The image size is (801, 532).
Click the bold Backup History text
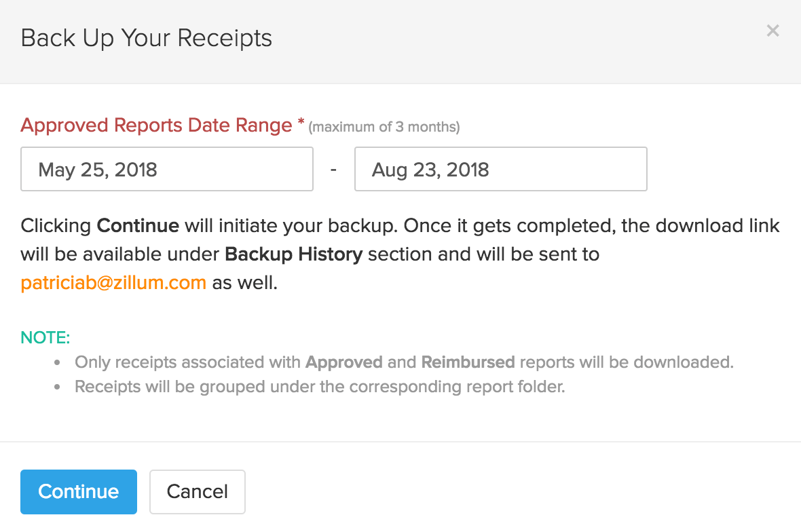pyautogui.click(x=293, y=254)
